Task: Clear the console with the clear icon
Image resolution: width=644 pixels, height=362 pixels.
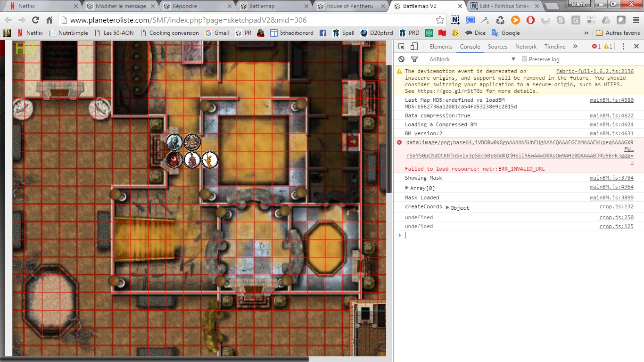Action: pyautogui.click(x=401, y=59)
